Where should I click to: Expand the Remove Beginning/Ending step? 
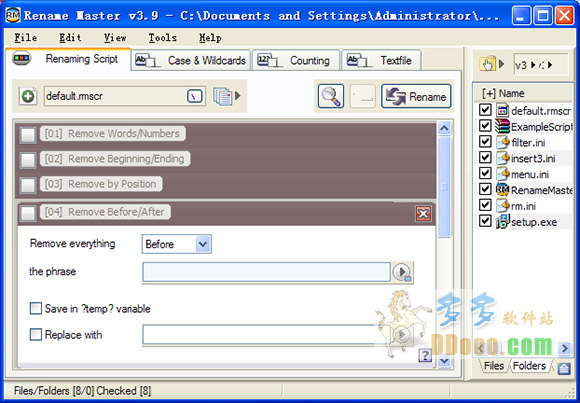pyautogui.click(x=115, y=159)
